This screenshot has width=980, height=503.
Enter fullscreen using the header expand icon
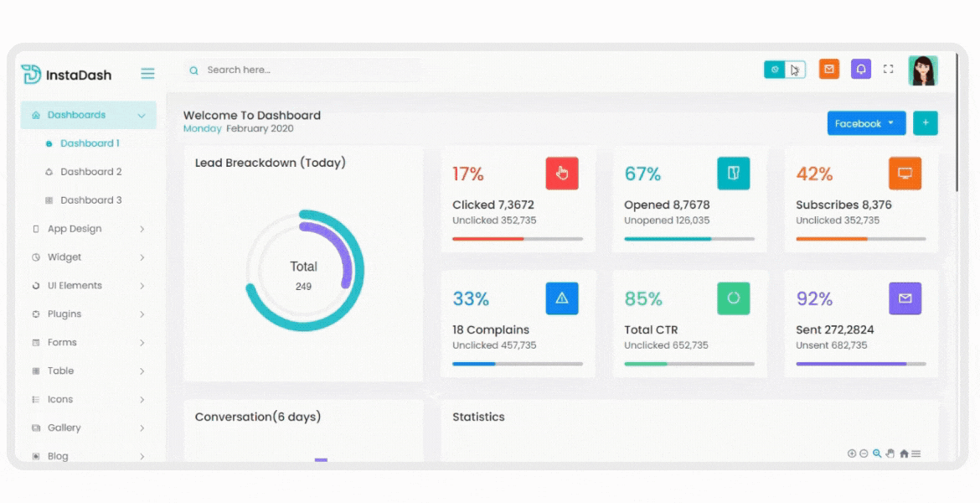coord(889,70)
